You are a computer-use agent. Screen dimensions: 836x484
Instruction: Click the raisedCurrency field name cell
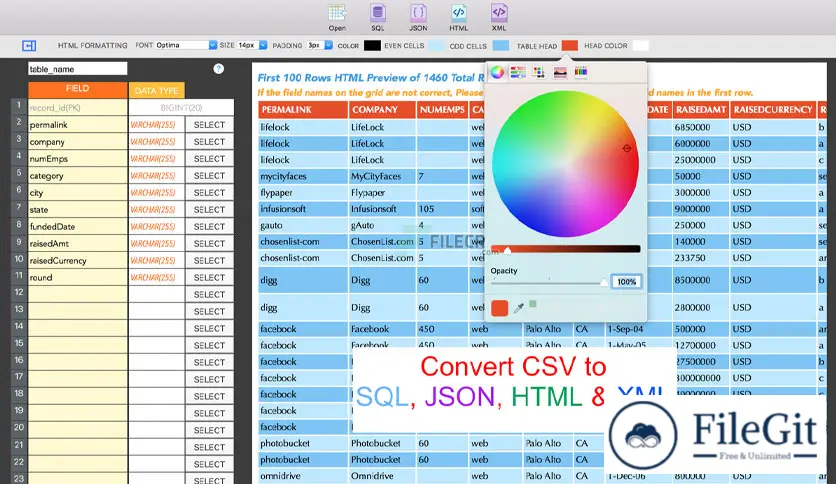coord(78,261)
